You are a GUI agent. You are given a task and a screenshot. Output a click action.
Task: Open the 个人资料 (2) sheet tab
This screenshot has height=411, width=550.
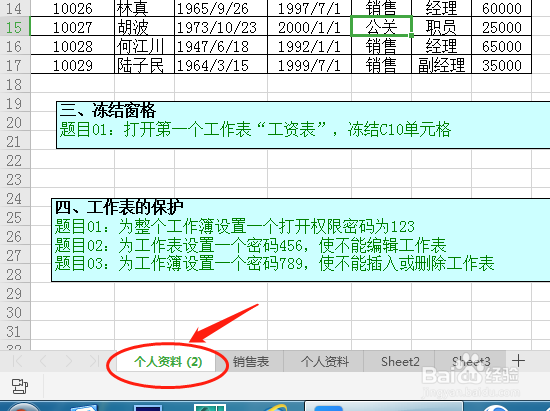tap(168, 362)
